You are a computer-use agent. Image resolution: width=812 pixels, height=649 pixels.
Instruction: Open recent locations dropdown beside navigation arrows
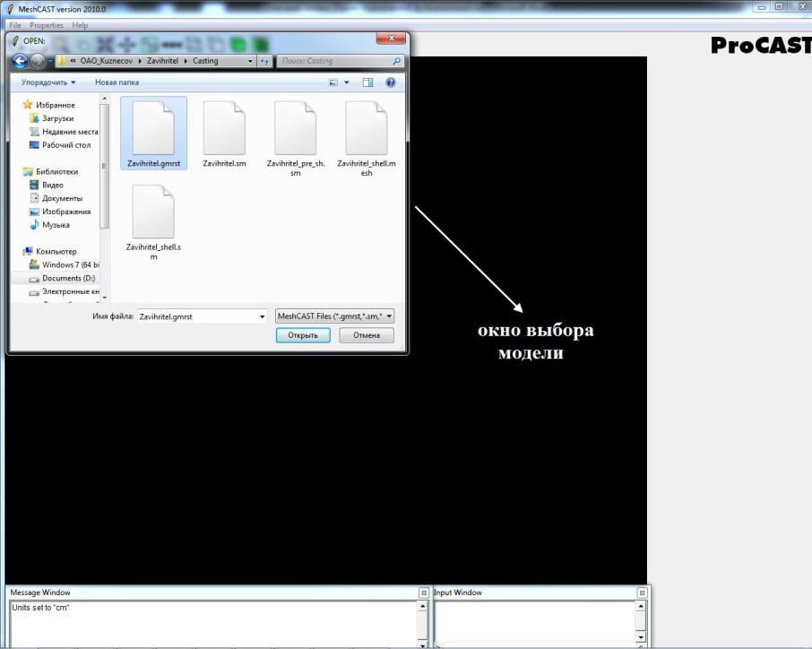[x=49, y=61]
